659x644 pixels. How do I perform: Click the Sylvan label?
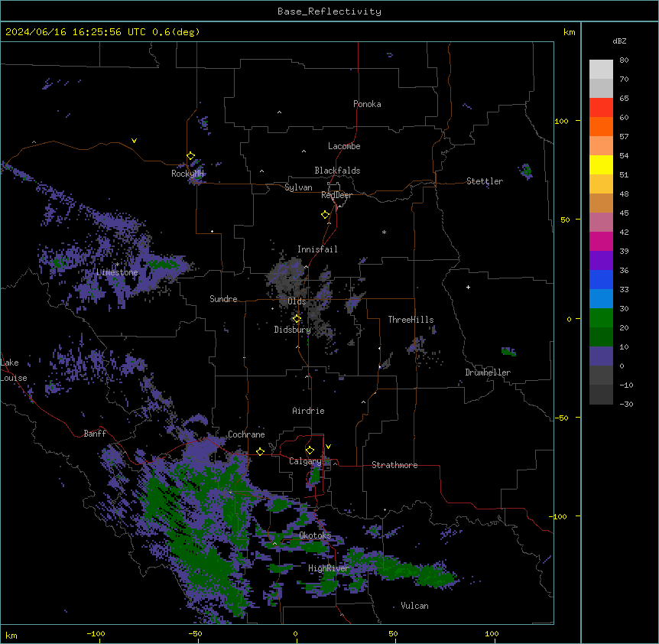298,187
